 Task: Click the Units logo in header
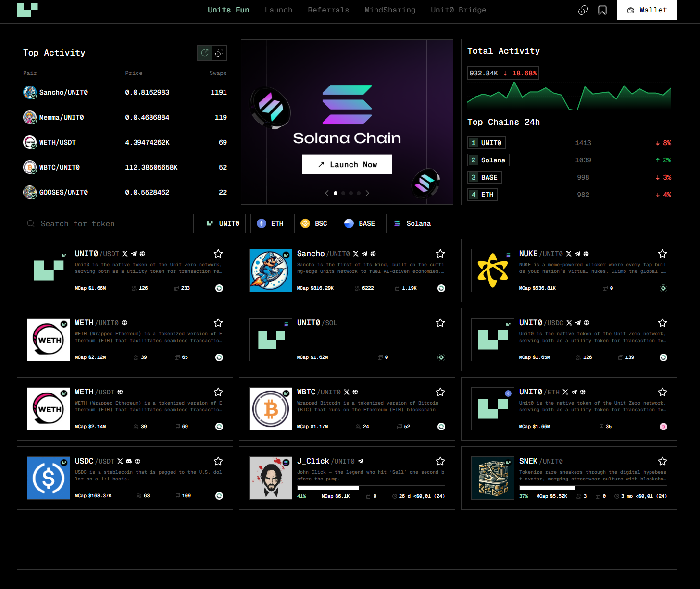coord(27,10)
